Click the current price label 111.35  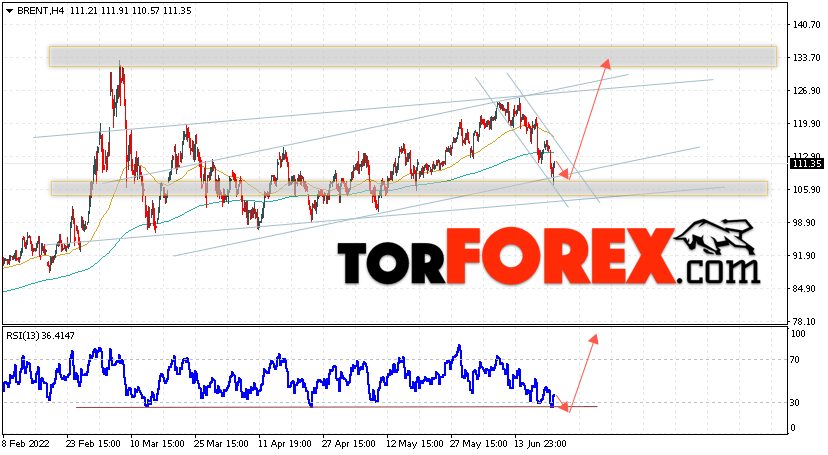(807, 164)
